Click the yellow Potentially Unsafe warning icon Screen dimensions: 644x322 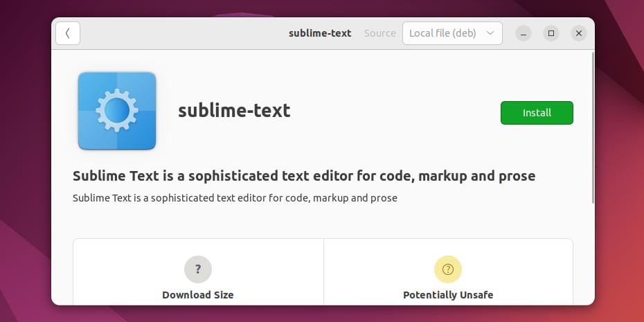(x=448, y=269)
